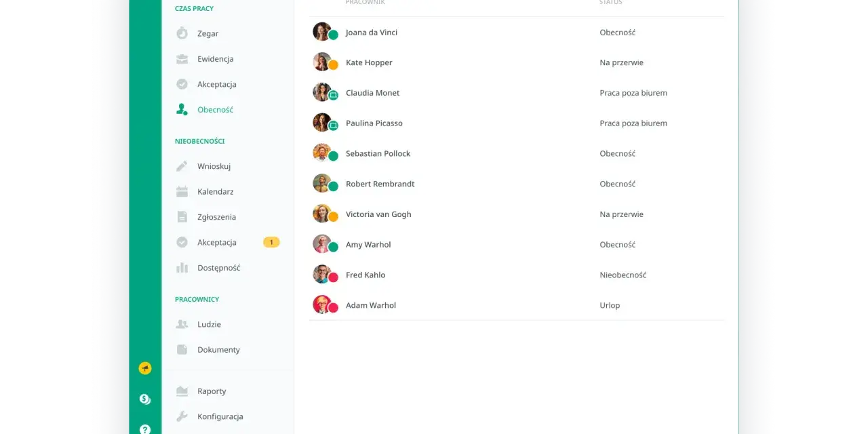The width and height of the screenshot is (868, 434).
Task: Click the Zegar stopwatch icon
Action: tap(182, 33)
